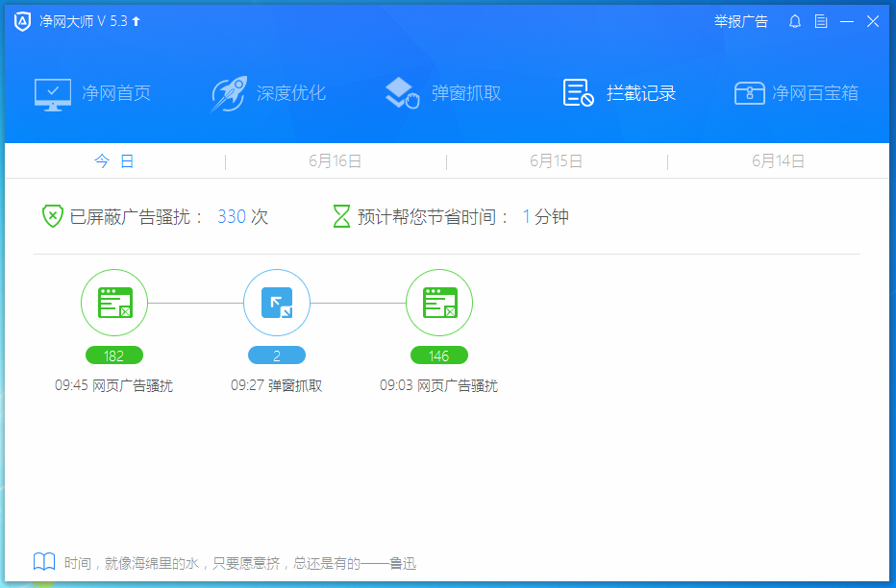Open the 6月14日 record tab
896x588 pixels.
click(x=777, y=160)
